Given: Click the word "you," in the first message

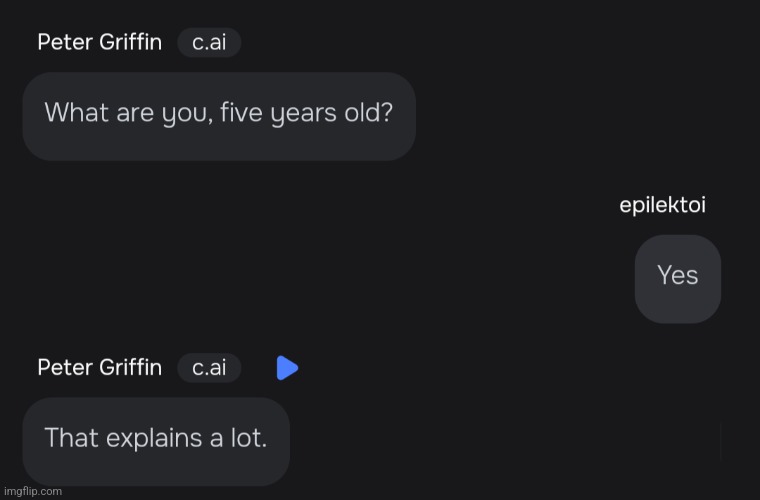Looking at the screenshot, I should click(x=187, y=114).
